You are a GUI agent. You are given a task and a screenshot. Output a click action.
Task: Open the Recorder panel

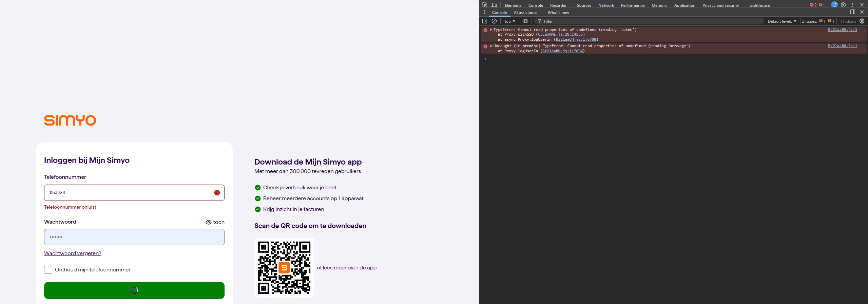click(x=558, y=5)
